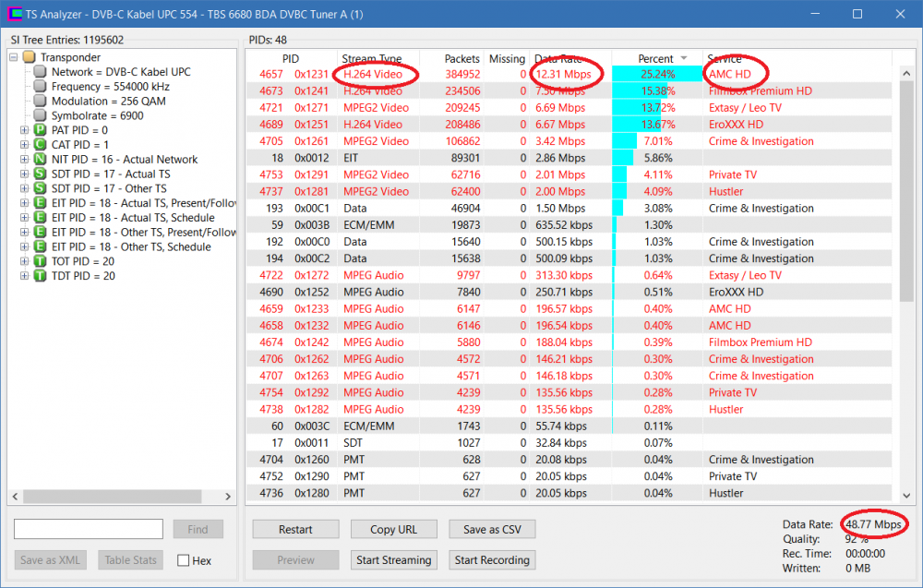The height and width of the screenshot is (588, 923).
Task: Expand the TOT PID = 20 node
Action: click(x=24, y=261)
